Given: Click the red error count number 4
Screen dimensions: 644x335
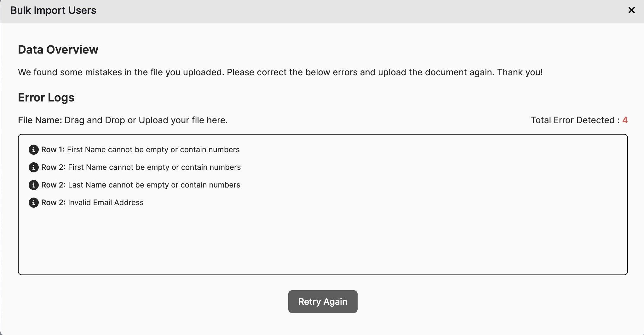Looking at the screenshot, I should point(625,120).
